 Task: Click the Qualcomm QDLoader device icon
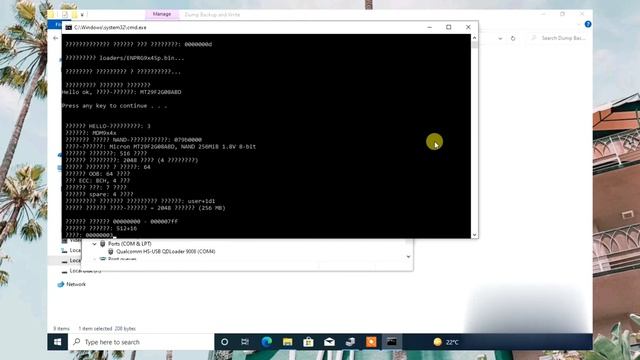tap(111, 251)
